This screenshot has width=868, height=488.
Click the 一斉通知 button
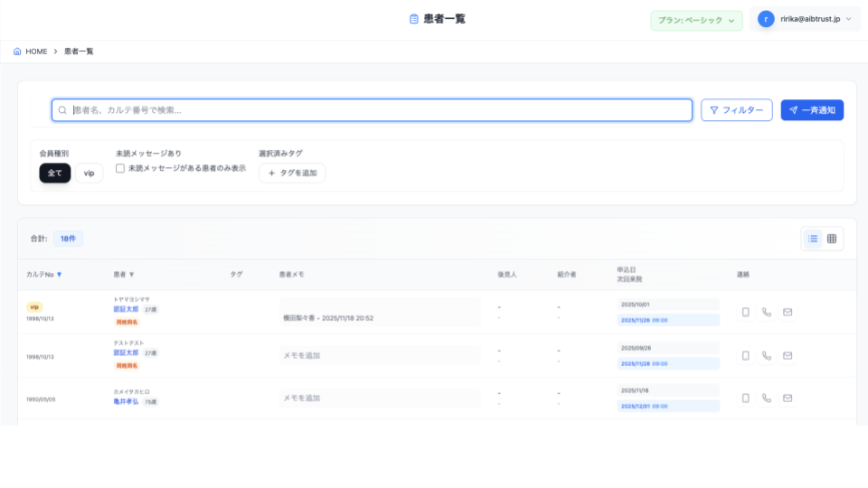point(812,110)
